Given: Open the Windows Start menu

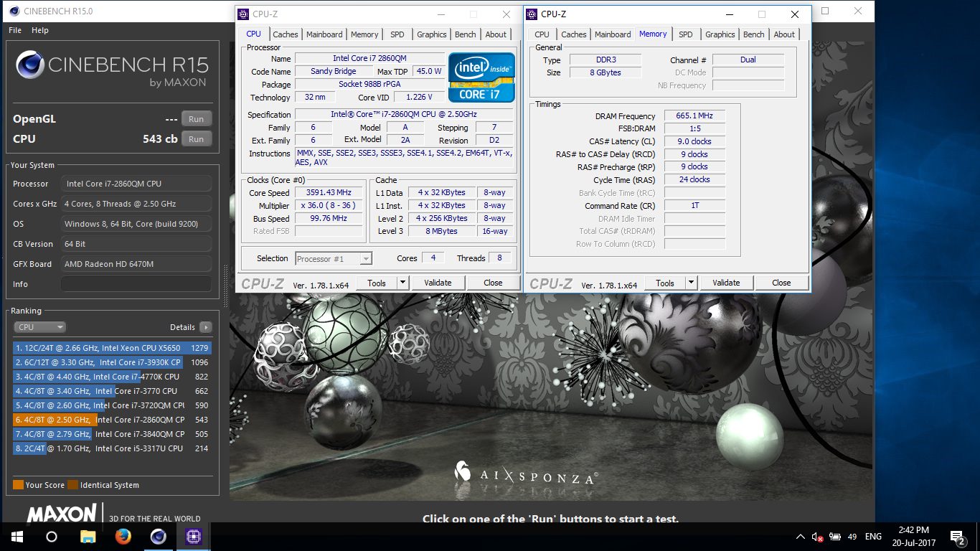Looking at the screenshot, I should click(17, 537).
